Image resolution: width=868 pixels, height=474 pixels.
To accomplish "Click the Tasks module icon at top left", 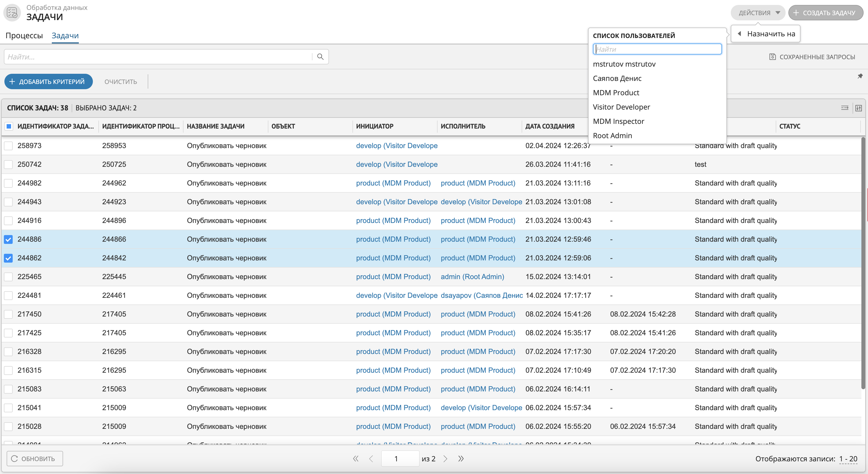I will [x=12, y=13].
